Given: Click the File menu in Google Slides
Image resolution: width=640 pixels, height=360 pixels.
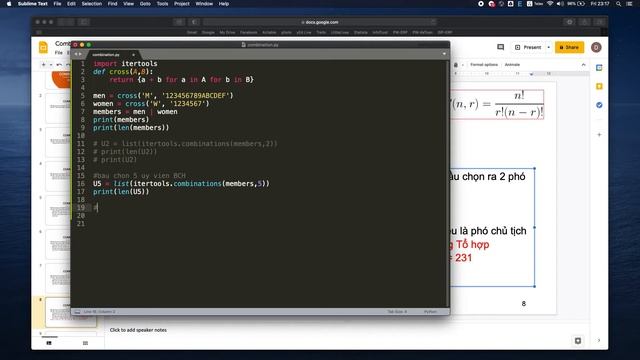Looking at the screenshot, I should coord(59,53).
